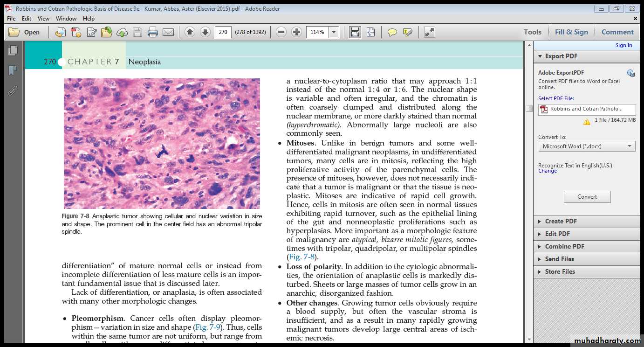The height and width of the screenshot is (347, 644).
Task: Zoom out using the minus button
Action: (x=281, y=32)
